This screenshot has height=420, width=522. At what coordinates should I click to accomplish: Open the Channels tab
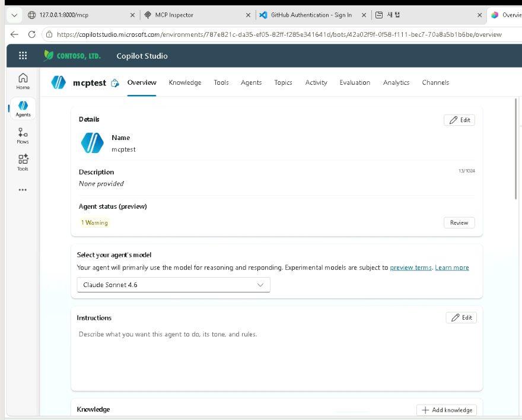coord(435,82)
